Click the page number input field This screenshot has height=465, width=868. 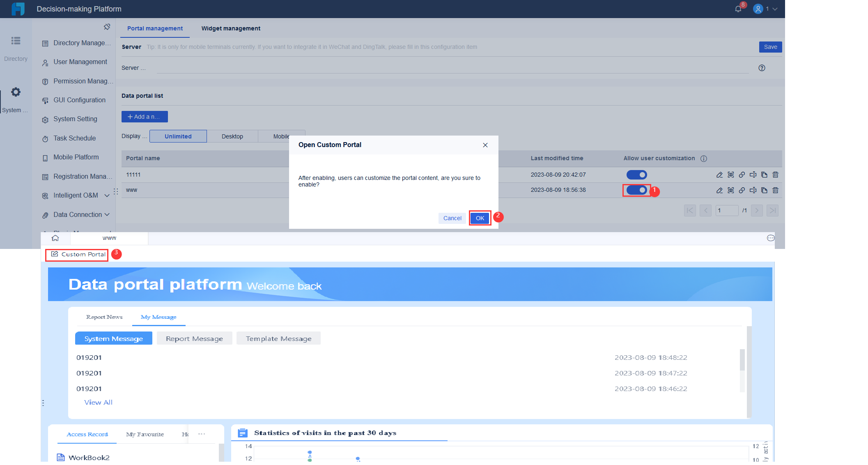(727, 210)
